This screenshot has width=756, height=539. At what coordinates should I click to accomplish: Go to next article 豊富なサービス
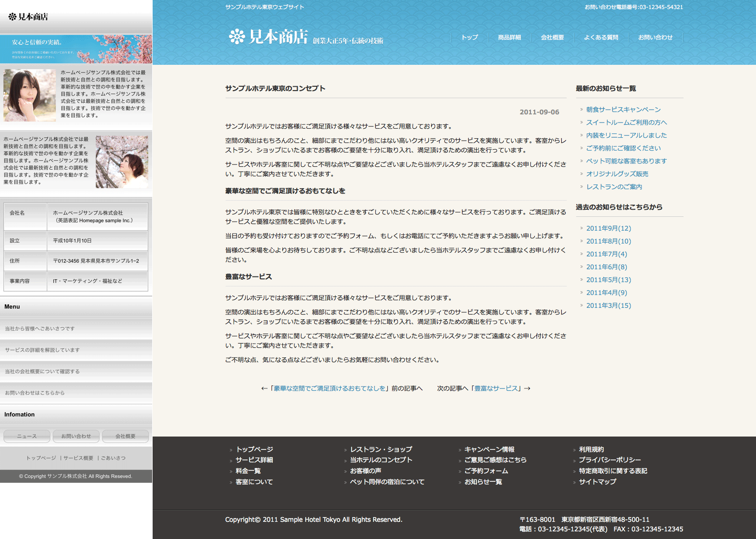[497, 388]
